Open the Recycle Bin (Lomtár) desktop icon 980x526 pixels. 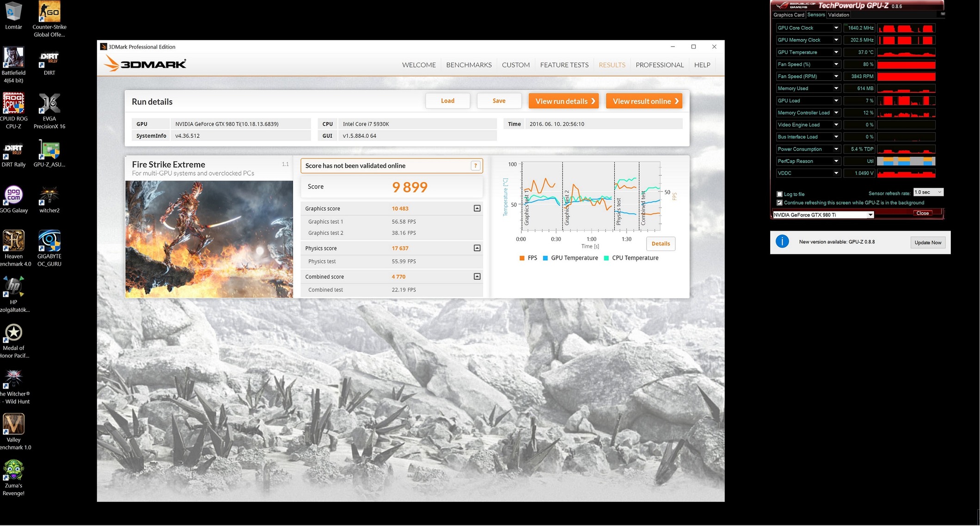click(x=13, y=15)
